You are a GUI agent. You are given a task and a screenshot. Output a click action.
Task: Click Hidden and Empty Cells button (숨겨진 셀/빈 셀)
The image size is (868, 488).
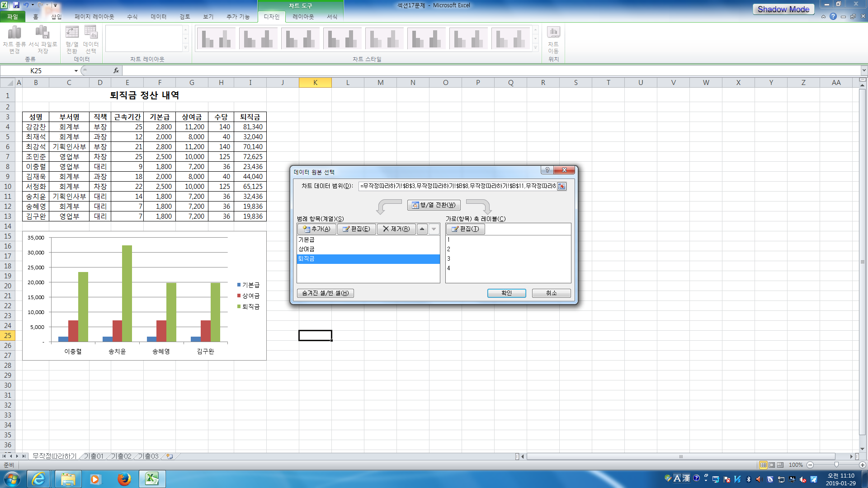[x=325, y=293]
